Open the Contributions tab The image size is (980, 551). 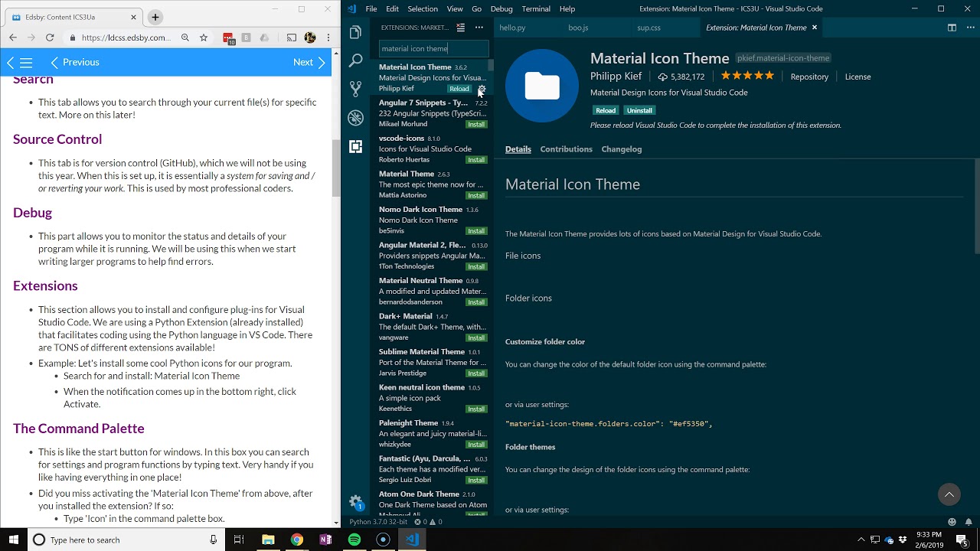click(566, 149)
